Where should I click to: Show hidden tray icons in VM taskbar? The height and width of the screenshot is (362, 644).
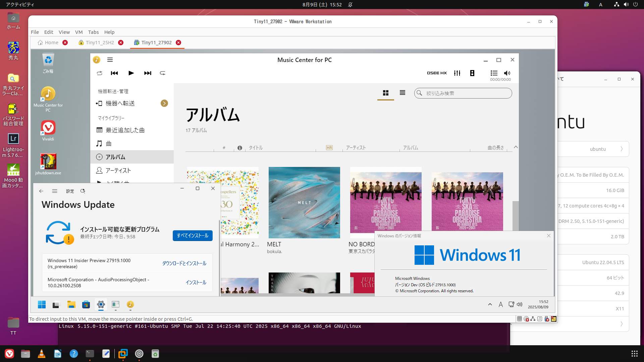point(490,304)
